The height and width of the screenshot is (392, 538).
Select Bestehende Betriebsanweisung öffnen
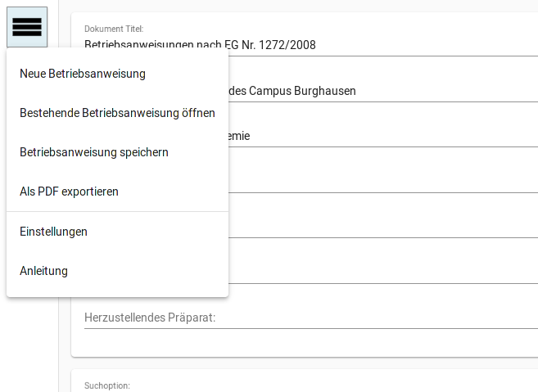(117, 113)
